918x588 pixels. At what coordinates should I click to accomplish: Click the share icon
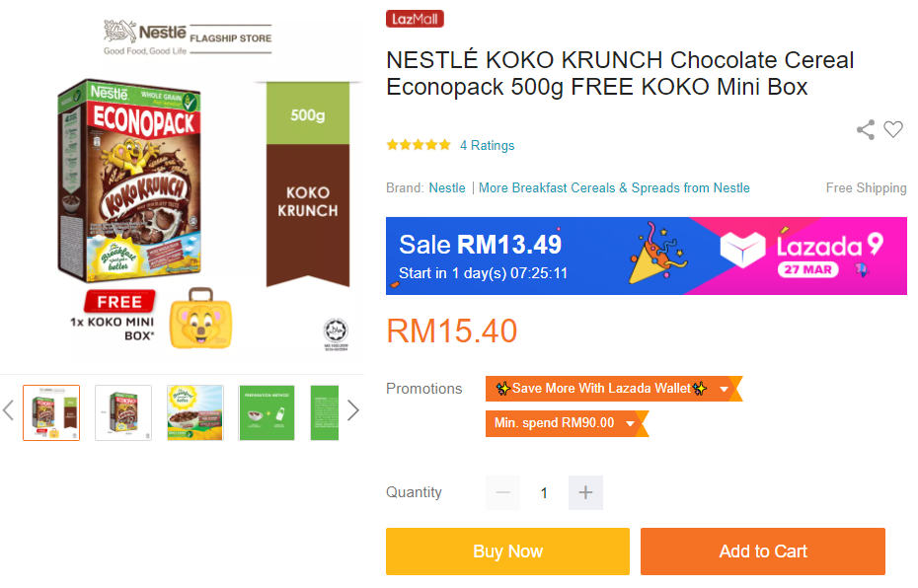(866, 129)
